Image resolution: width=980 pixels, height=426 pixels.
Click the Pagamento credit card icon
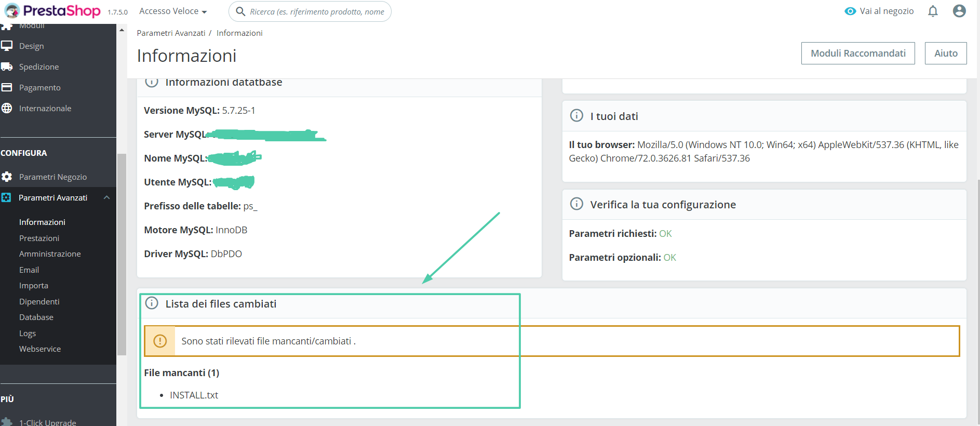7,87
